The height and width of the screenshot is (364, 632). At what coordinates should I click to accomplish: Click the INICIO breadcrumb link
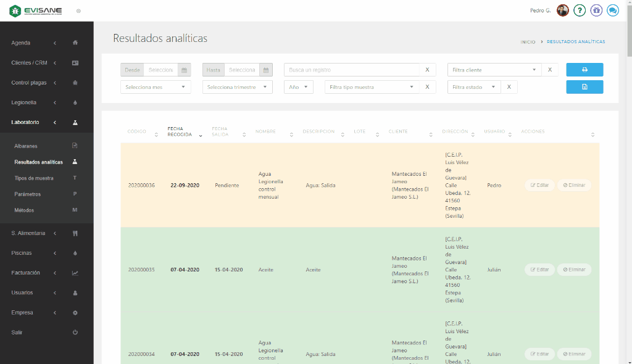point(528,42)
